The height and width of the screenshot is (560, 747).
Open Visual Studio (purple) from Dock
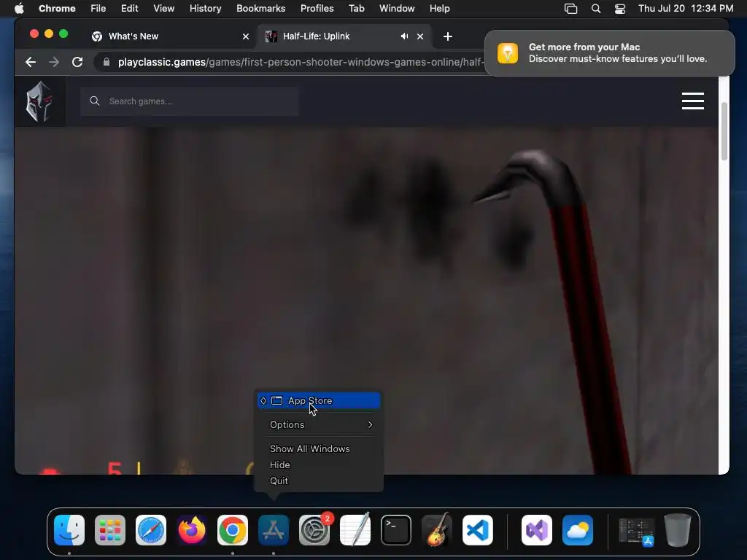(x=537, y=530)
